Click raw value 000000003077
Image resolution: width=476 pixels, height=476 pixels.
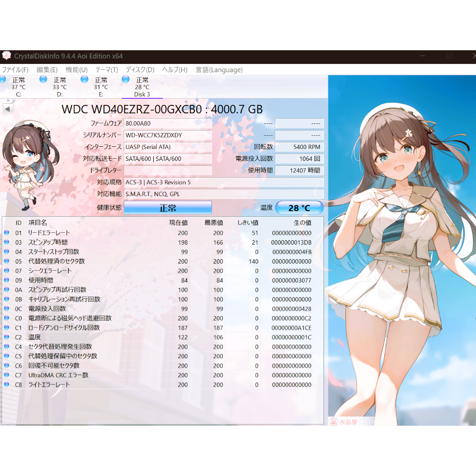coord(291,280)
